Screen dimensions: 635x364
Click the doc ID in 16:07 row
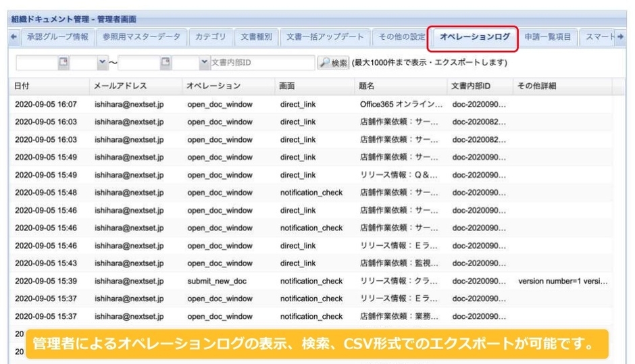coord(479,105)
